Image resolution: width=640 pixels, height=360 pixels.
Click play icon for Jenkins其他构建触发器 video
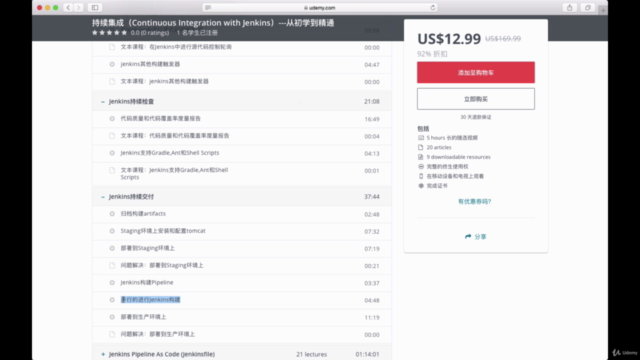pyautogui.click(x=112, y=64)
